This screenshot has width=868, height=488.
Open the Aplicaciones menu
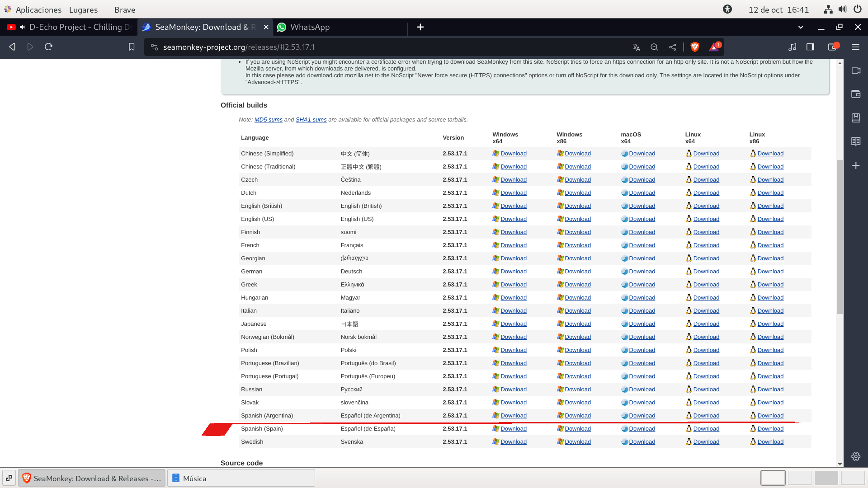pyautogui.click(x=38, y=9)
